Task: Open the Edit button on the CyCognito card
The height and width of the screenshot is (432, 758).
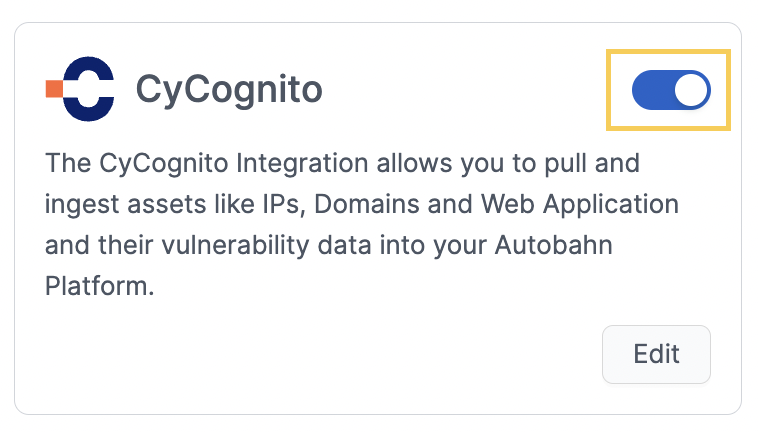Action: [656, 354]
